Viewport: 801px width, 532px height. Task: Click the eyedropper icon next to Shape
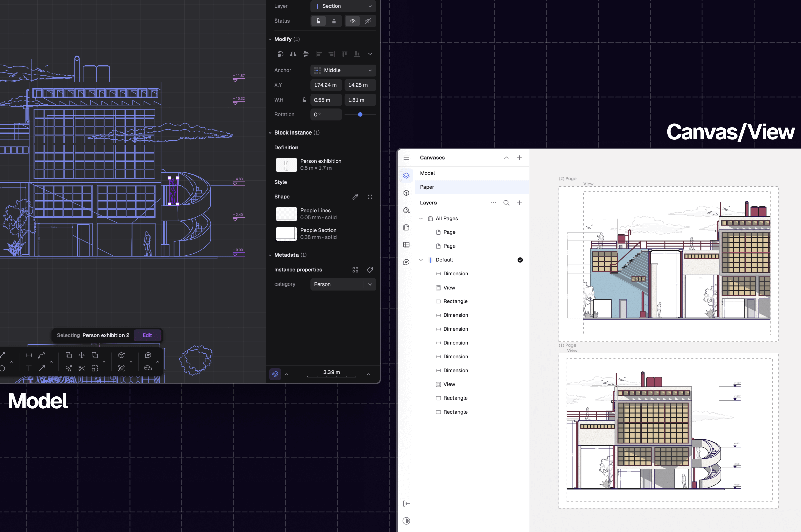pos(355,197)
